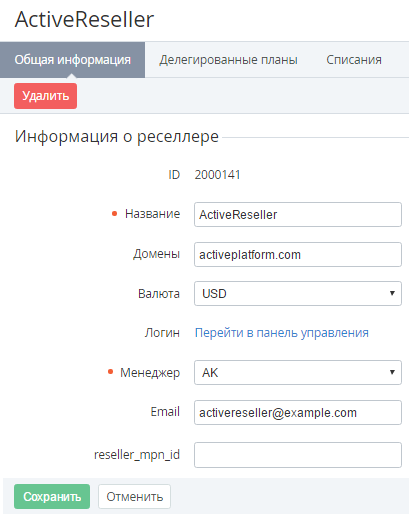Viewport: 409px width, 516px height.
Task: Select the empty reseller_mpn_id field
Action: pos(298,455)
